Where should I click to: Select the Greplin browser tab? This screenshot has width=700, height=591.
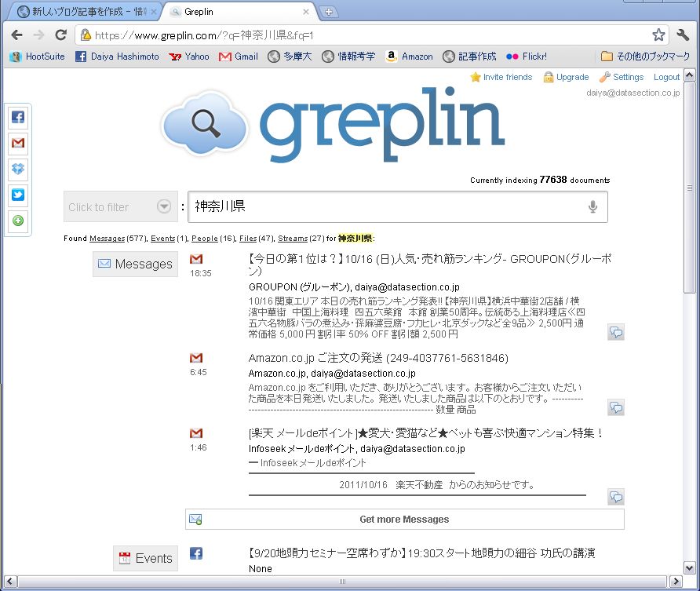(239, 12)
